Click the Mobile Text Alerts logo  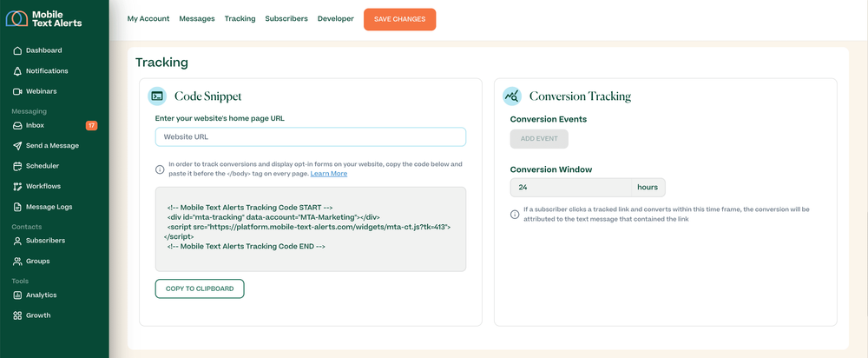[x=43, y=18]
